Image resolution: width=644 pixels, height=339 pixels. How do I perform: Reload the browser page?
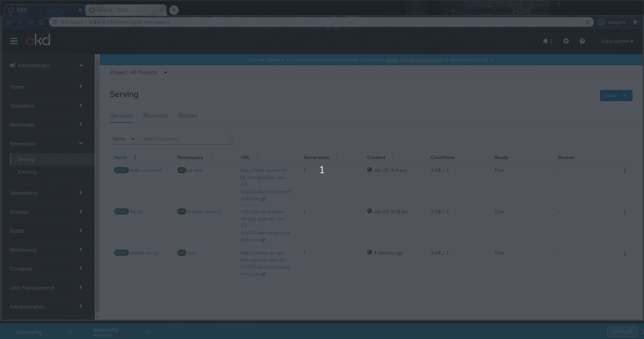31,22
